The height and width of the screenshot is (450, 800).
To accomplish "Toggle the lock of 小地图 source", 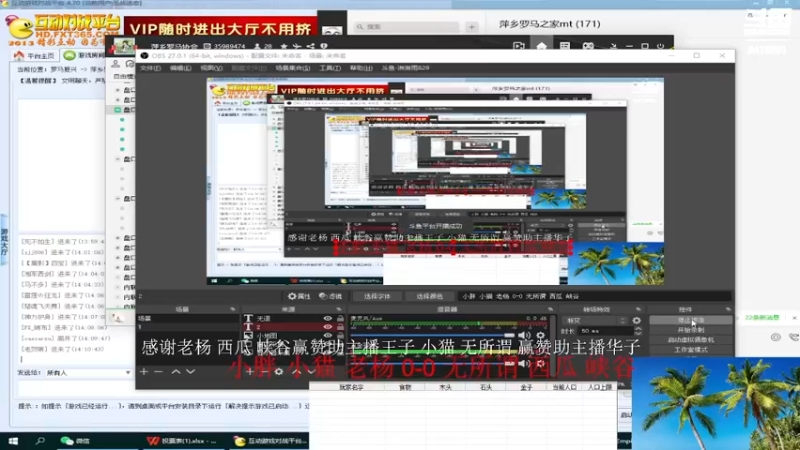I will coord(340,336).
